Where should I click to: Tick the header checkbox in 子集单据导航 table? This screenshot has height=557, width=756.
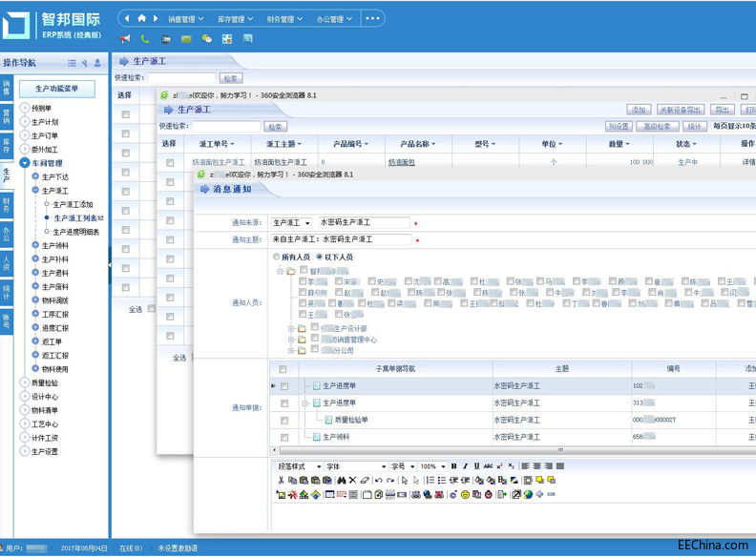[283, 369]
